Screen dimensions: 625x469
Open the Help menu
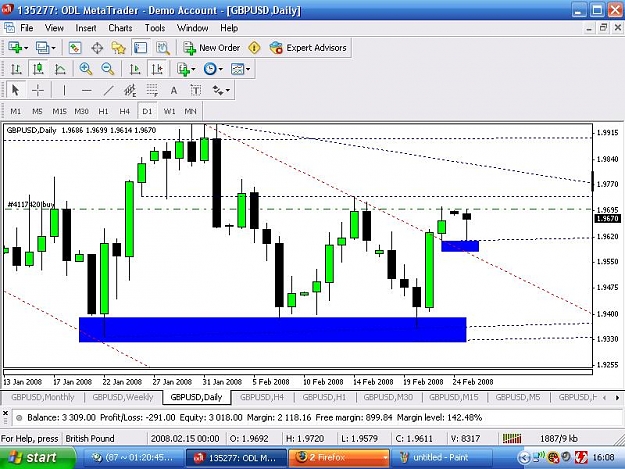click(x=229, y=28)
